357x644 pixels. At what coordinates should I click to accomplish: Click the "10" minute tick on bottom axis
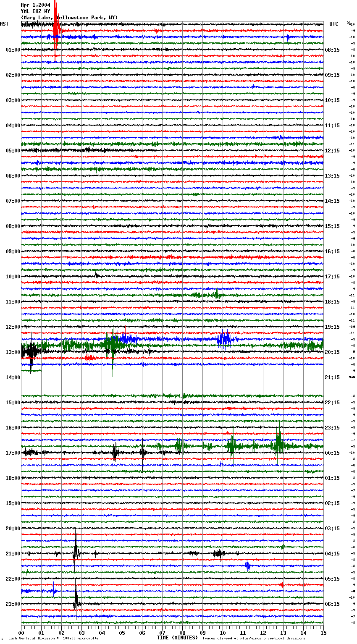(x=223, y=633)
